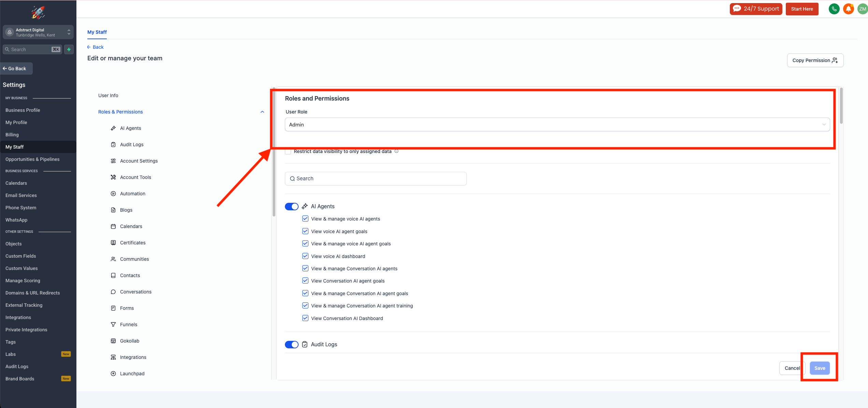This screenshot has width=868, height=408.
Task: Select the Funnels funnel icon entry
Action: click(113, 324)
